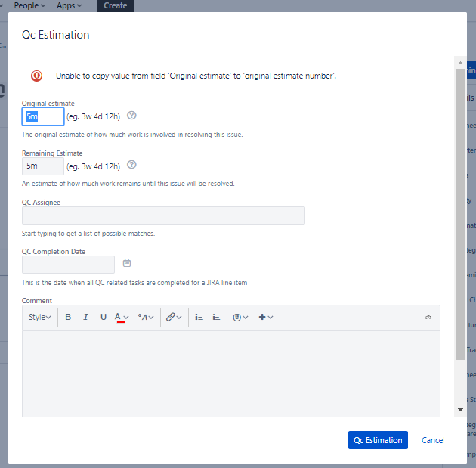The image size is (476, 468).
Task: Click the 'QC Assignee' field label
Action: [x=41, y=203]
